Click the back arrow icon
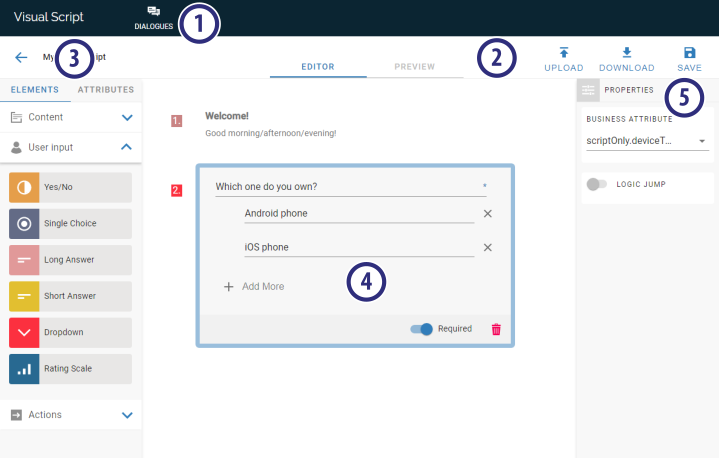Image resolution: width=719 pixels, height=458 pixels. pyautogui.click(x=21, y=57)
